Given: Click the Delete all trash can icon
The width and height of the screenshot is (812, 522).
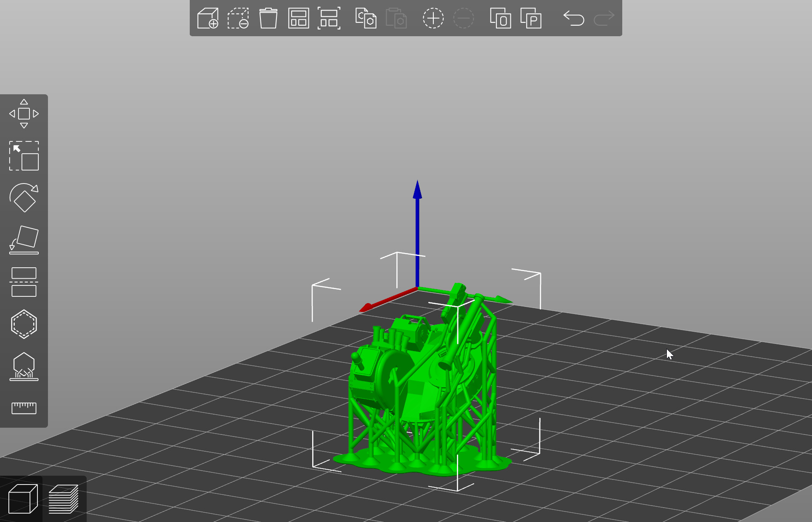Looking at the screenshot, I should tap(268, 18).
